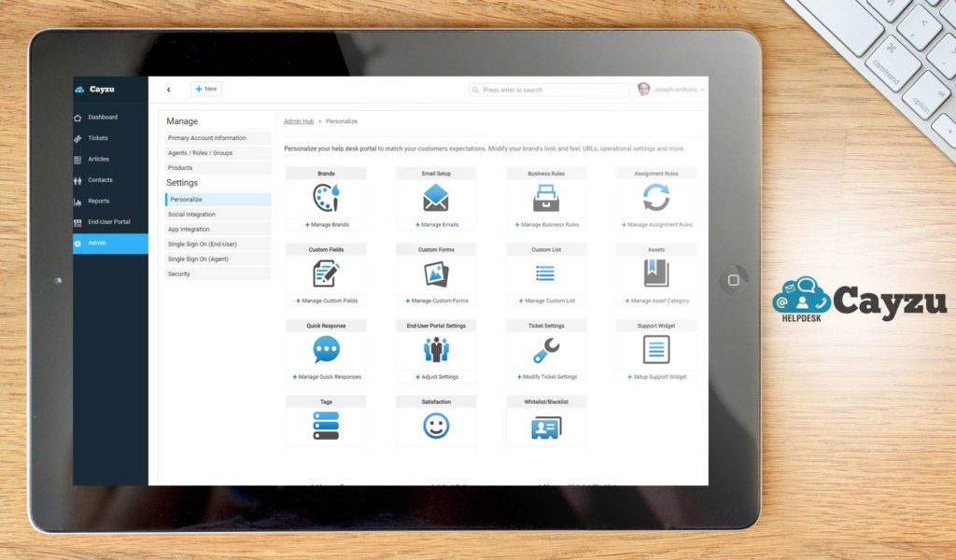Open the Joseph Anthony profile dropdown
The width and height of the screenshot is (956, 560).
[676, 89]
